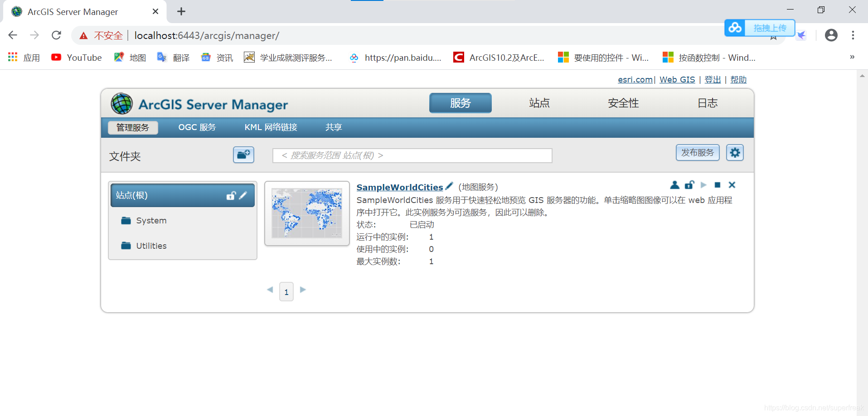This screenshot has width=868, height=416.
Task: Edit SampleWorldCities with the pencil icon
Action: [449, 186]
